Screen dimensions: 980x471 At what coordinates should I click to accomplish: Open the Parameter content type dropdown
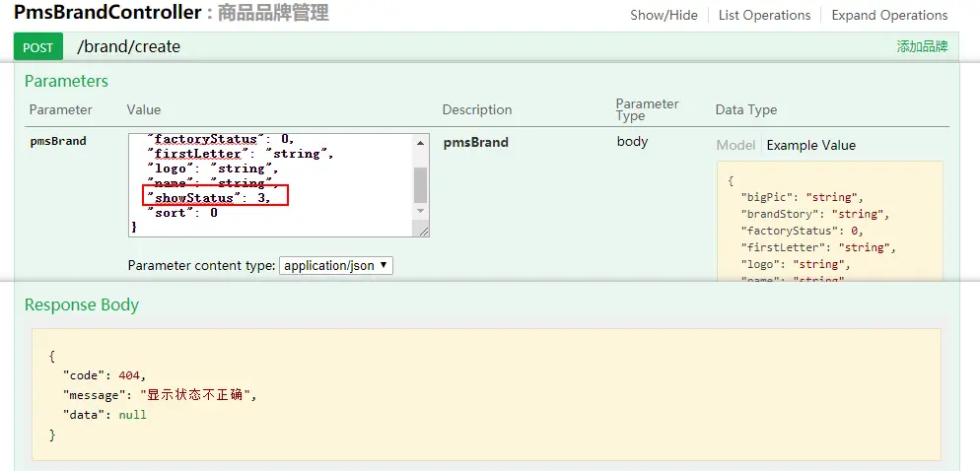(335, 265)
